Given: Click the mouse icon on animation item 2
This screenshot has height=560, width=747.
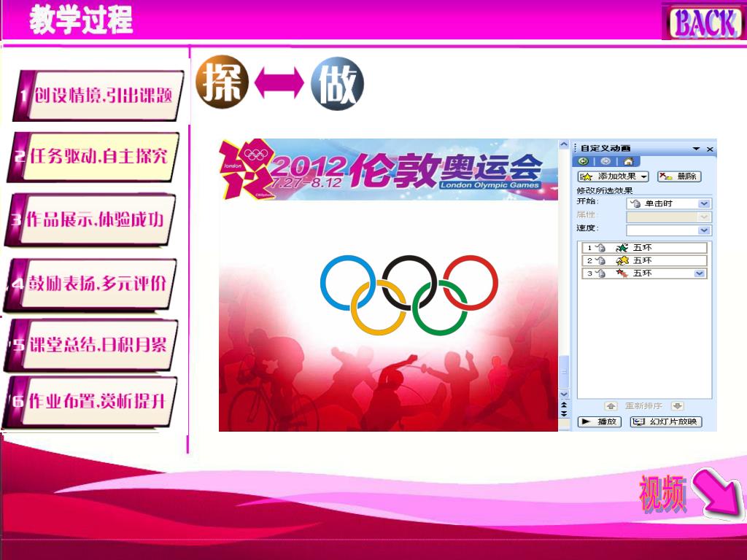Looking at the screenshot, I should tap(600, 261).
